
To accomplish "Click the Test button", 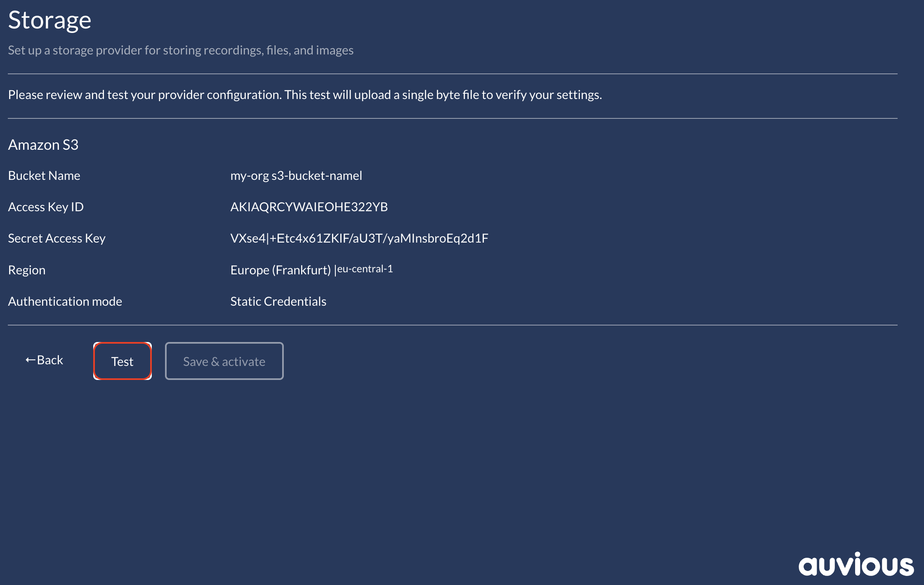I will (122, 361).
